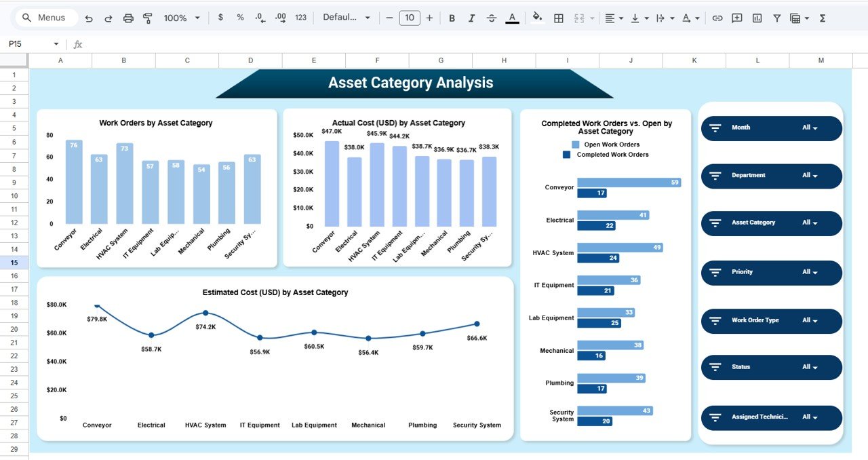Toggle bold formatting
868x460 pixels.
pyautogui.click(x=452, y=18)
